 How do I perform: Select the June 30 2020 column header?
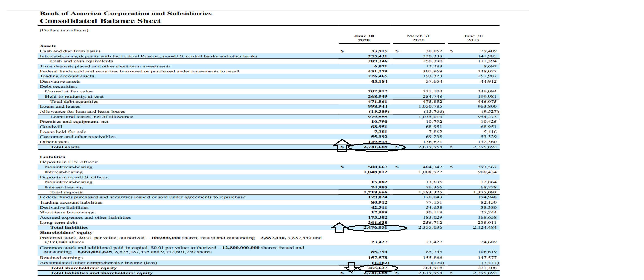[x=364, y=38]
